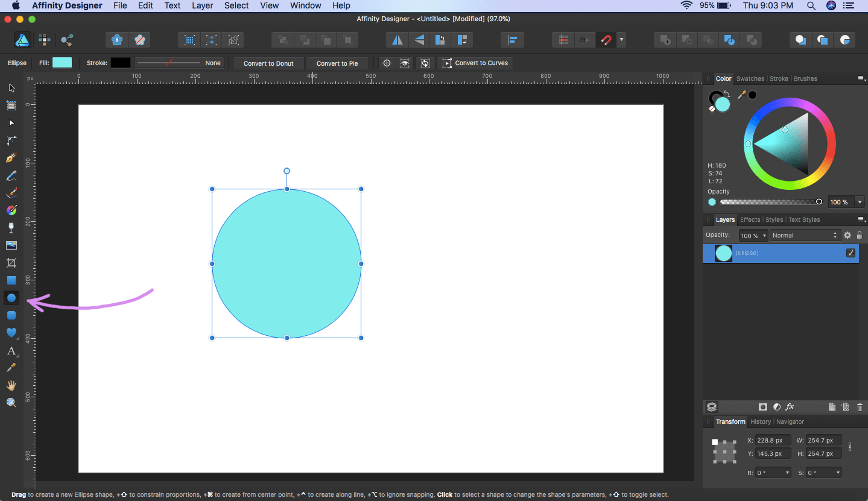Choose the Artistic Text tool
This screenshot has height=501, width=868.
pos(11,351)
